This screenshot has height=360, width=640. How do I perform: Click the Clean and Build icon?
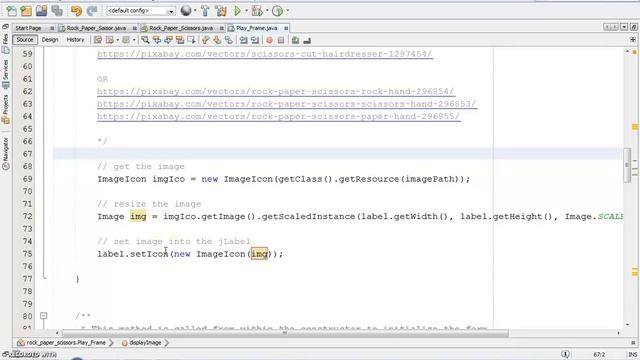(x=221, y=11)
